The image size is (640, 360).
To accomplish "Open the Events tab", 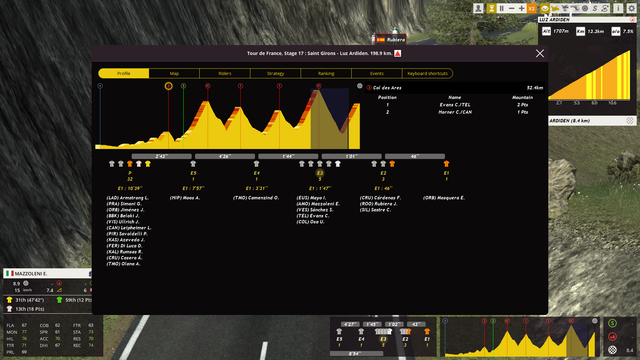I will point(377,73).
